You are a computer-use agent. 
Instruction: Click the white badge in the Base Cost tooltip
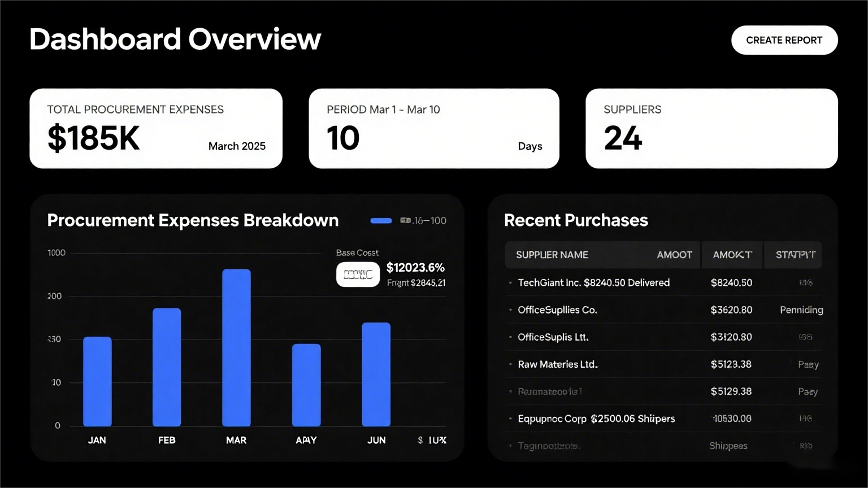click(x=358, y=274)
